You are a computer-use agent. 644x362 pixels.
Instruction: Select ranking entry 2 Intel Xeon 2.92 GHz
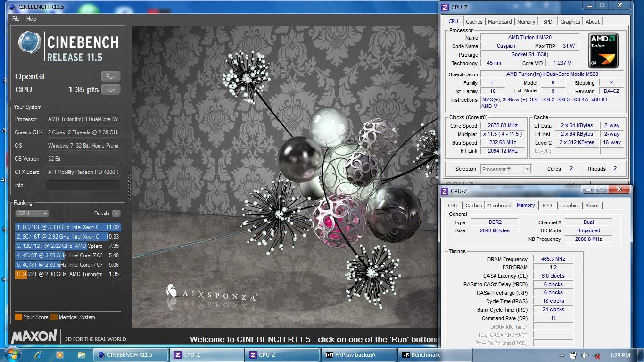point(68,237)
